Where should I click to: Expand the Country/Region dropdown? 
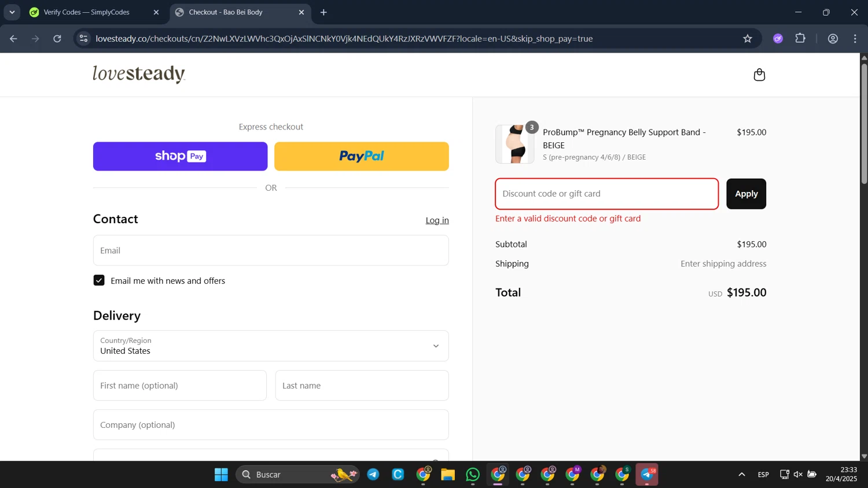click(x=271, y=346)
